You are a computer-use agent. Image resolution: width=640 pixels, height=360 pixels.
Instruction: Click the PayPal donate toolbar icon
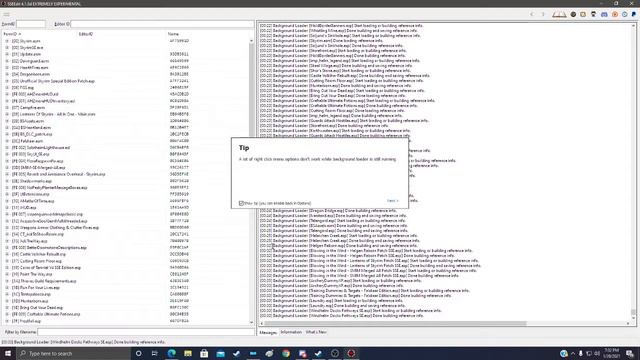click(x=634, y=14)
